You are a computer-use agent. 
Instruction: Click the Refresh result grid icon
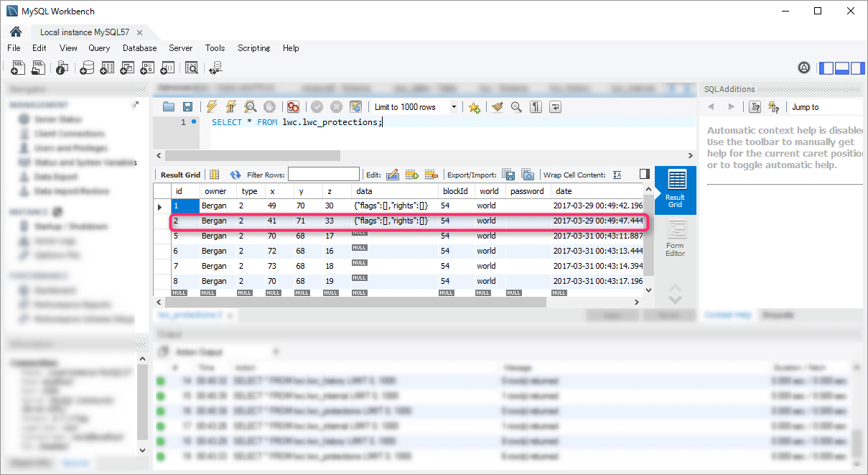(x=235, y=175)
